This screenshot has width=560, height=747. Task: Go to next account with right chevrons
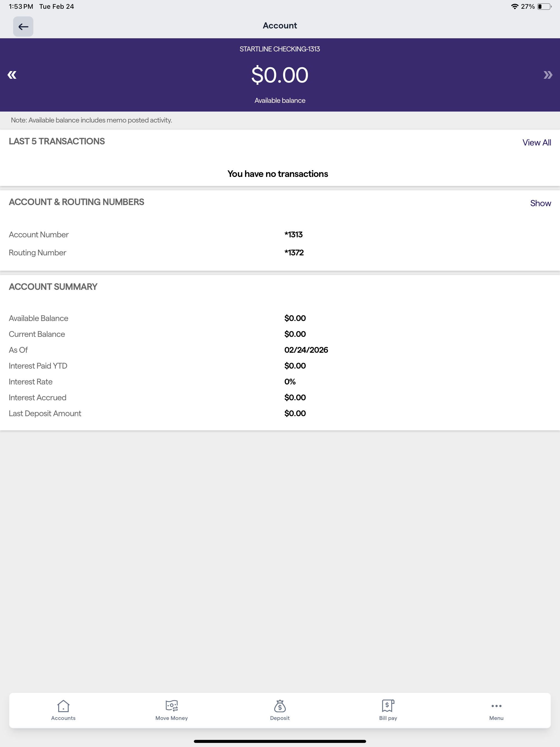(x=548, y=75)
